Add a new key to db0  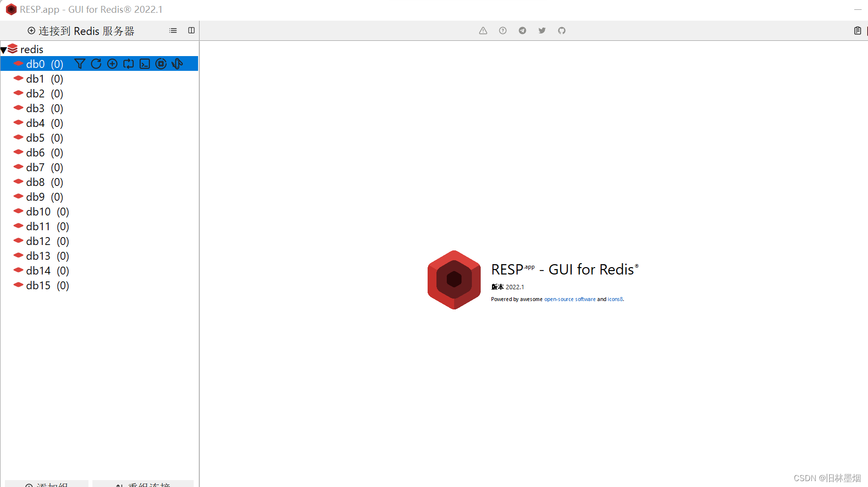point(113,64)
